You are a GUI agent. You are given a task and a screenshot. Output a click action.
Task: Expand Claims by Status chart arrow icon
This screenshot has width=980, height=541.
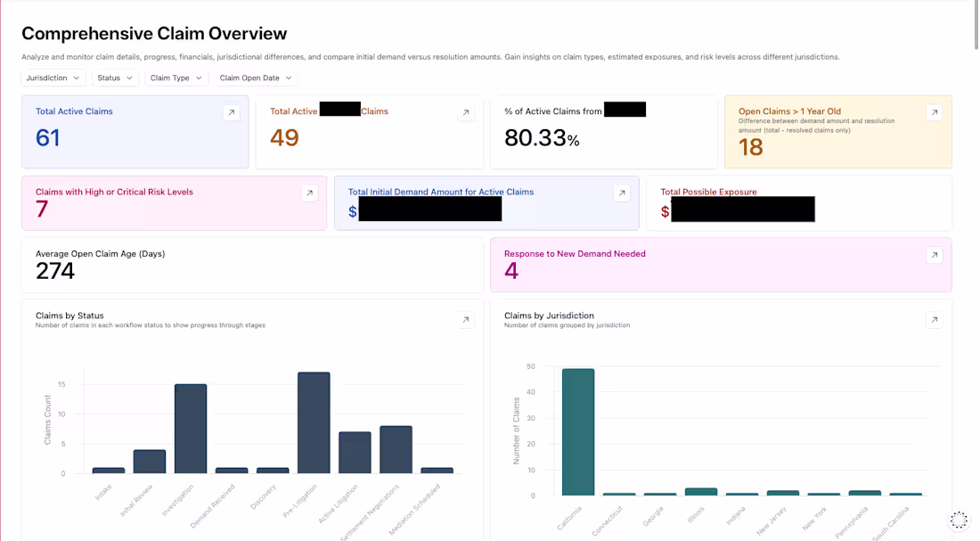click(466, 320)
